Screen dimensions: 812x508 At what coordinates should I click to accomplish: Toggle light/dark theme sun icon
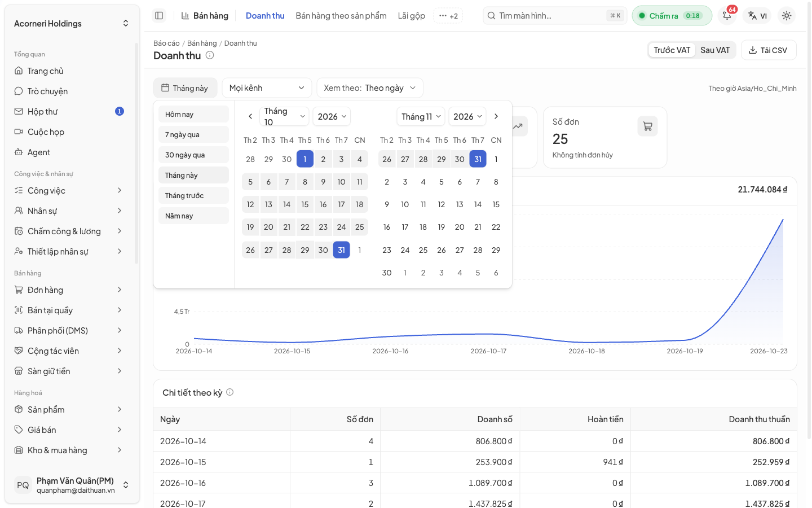(787, 16)
